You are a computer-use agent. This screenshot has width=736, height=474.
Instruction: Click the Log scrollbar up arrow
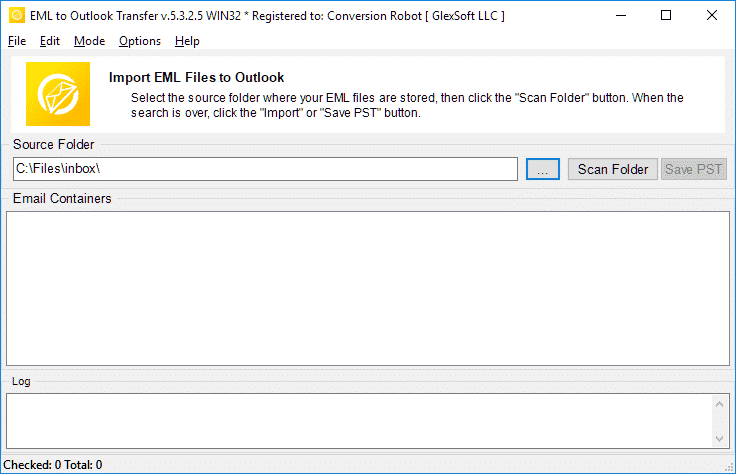pyautogui.click(x=720, y=403)
